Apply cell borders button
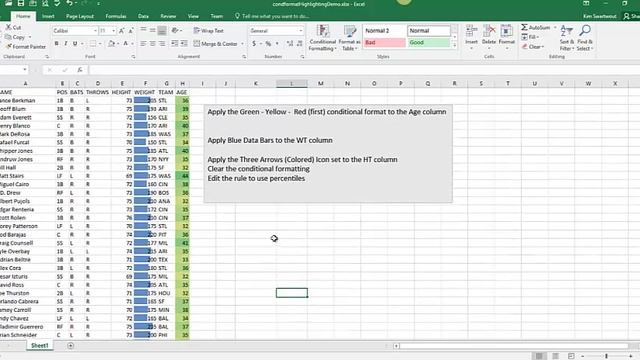This screenshot has width=640, height=360. pos(93,44)
